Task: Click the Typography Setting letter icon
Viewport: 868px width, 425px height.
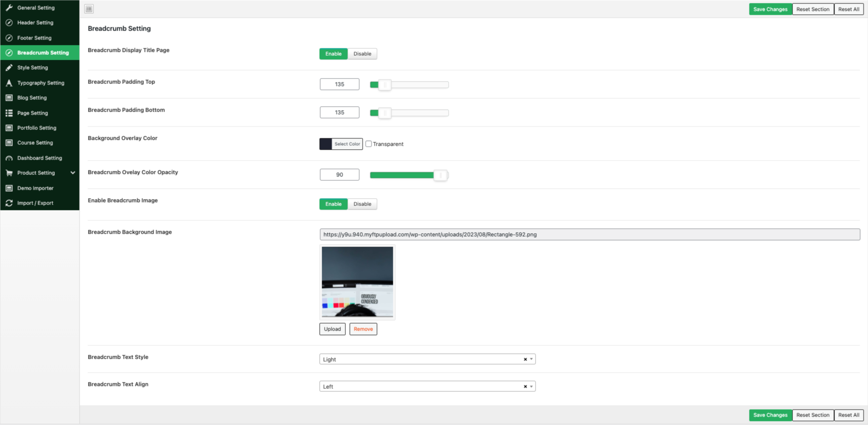Action: click(9, 83)
